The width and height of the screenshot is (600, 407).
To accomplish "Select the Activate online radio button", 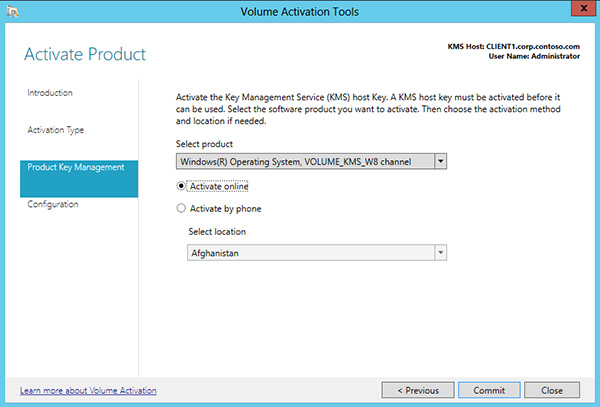I will pos(181,185).
